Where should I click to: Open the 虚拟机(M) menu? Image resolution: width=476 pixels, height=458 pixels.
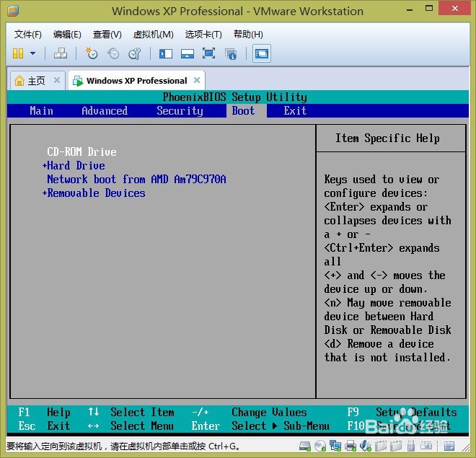pos(154,35)
